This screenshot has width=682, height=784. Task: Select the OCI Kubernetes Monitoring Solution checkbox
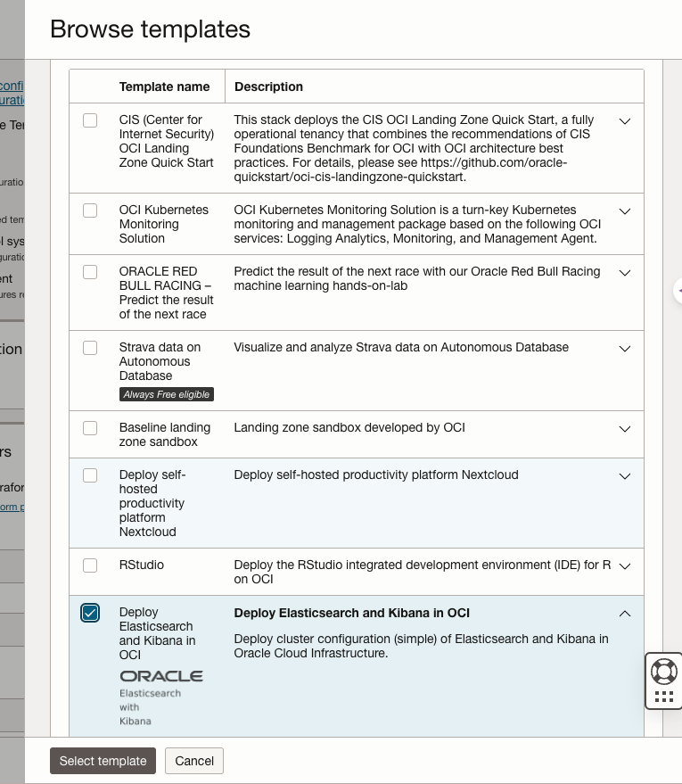(x=90, y=210)
